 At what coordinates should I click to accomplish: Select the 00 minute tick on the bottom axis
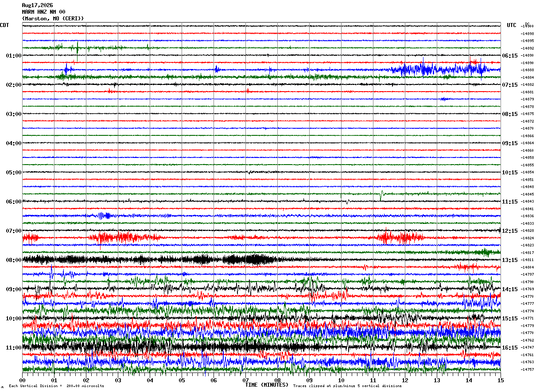[22, 380]
